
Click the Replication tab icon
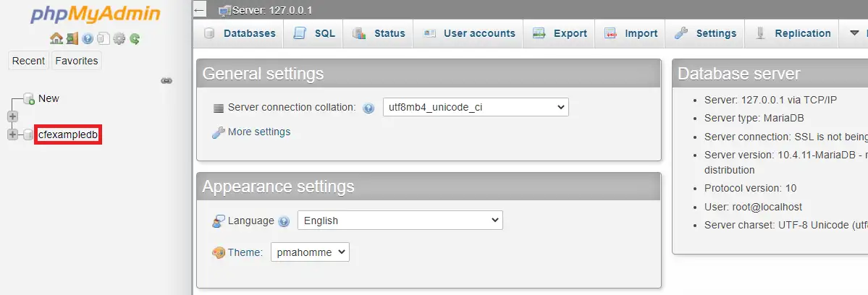(761, 33)
